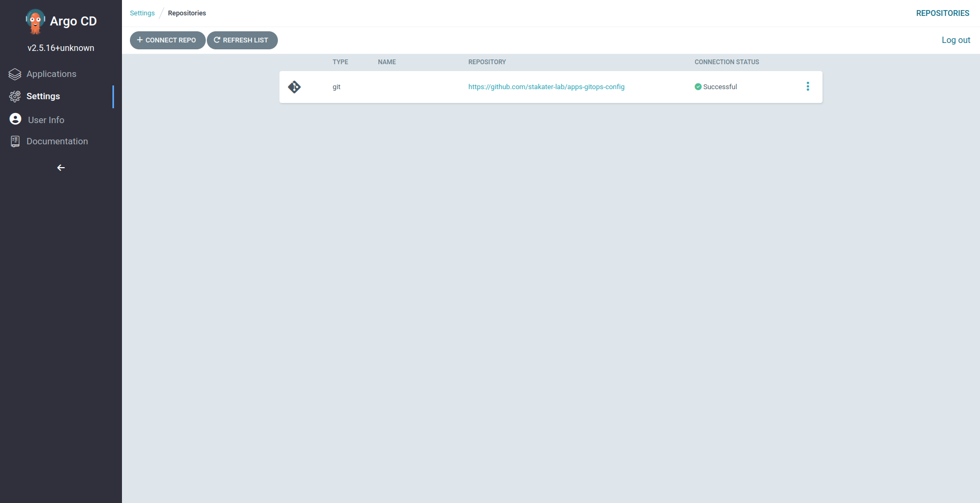Navigate to Settings via breadcrumb
This screenshot has height=503, width=980.
(142, 13)
